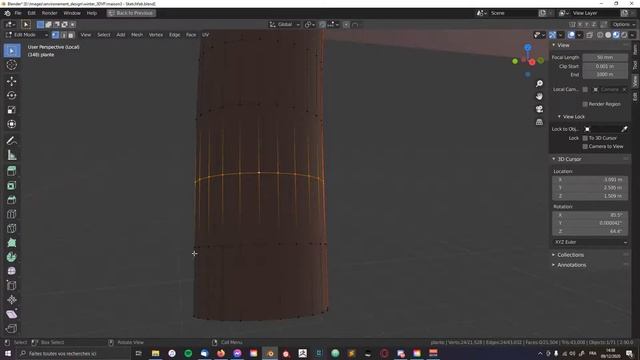Select the Shrink/Fatten tool
The image size is (640, 360).
coord(11,300)
